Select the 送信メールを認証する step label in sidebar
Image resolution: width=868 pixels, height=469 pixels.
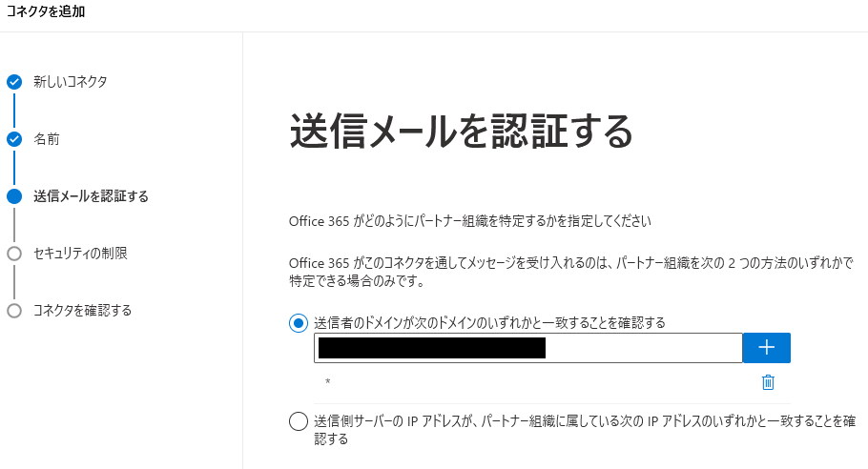pos(91,196)
